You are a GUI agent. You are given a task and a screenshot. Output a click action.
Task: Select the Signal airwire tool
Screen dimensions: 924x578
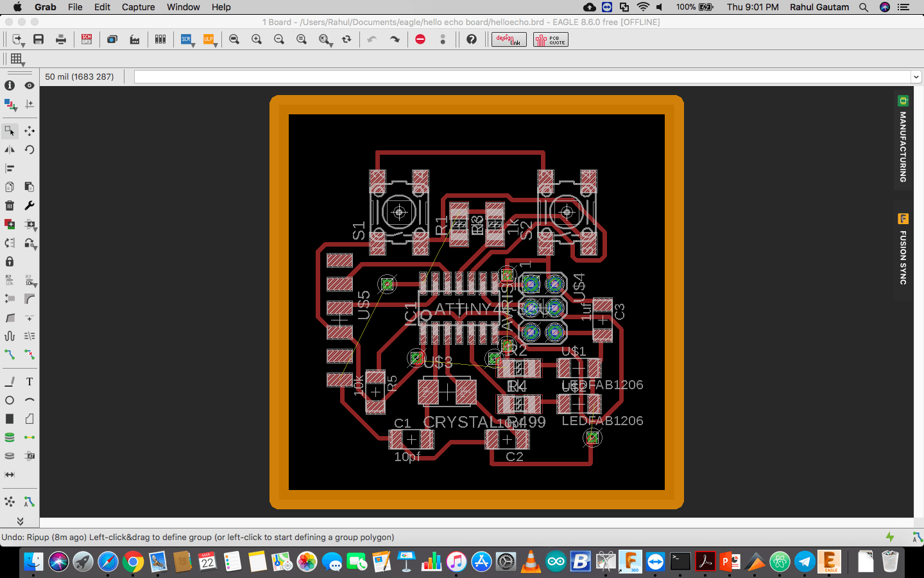(x=30, y=437)
